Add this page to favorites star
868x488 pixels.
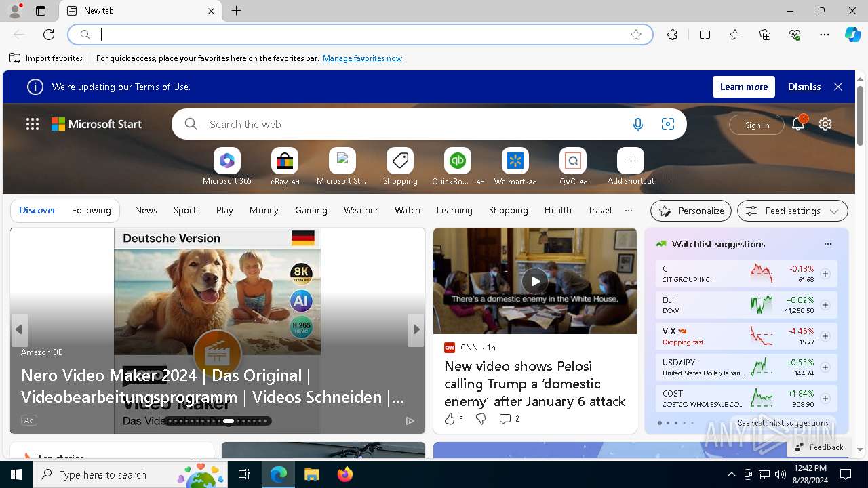tap(636, 35)
